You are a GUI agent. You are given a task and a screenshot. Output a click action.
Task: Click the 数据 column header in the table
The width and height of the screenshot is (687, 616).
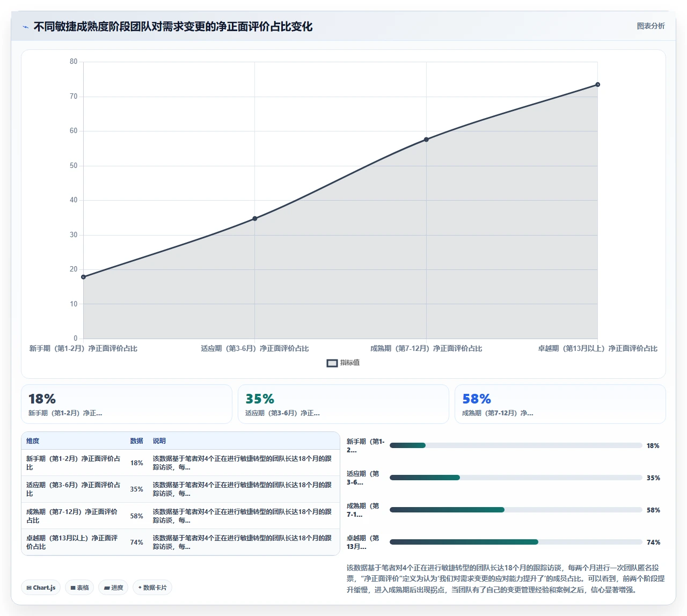136,441
